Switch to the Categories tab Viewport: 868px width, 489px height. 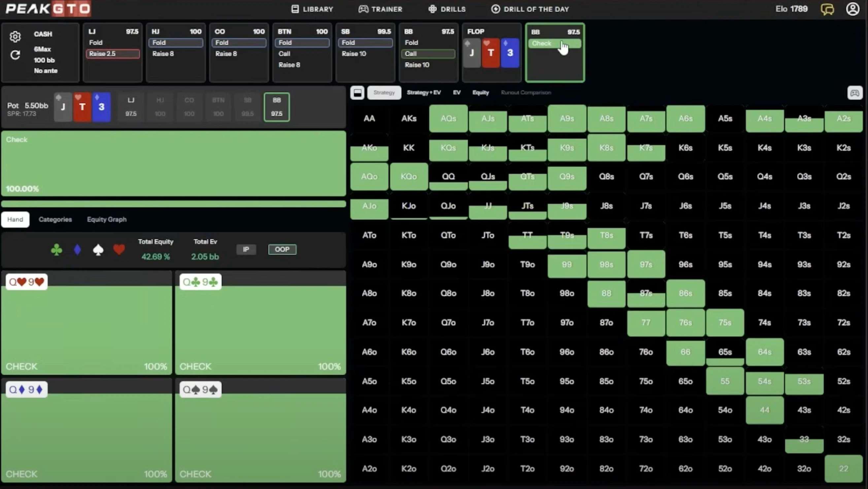click(55, 219)
